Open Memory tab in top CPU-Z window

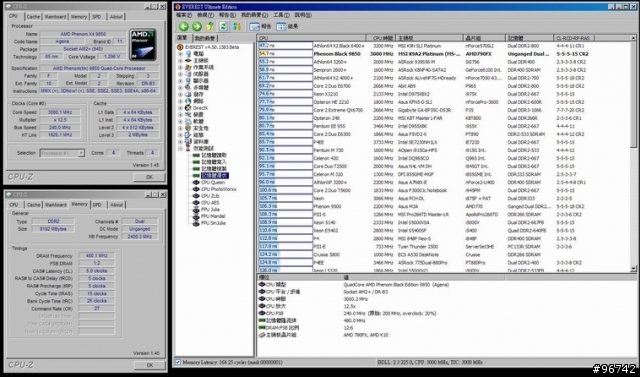[x=79, y=17]
